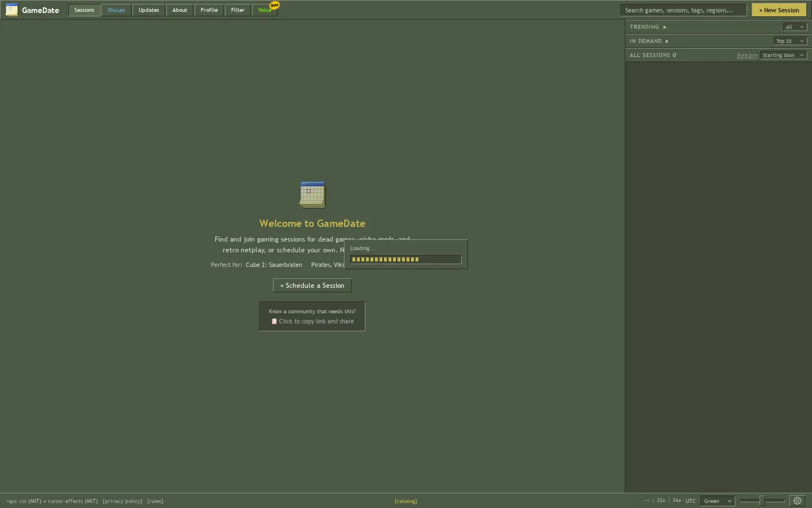Screen dimensions: 812x508
Task: Open the 'Starting Soon' sort dropdown
Action: pyautogui.click(x=784, y=55)
